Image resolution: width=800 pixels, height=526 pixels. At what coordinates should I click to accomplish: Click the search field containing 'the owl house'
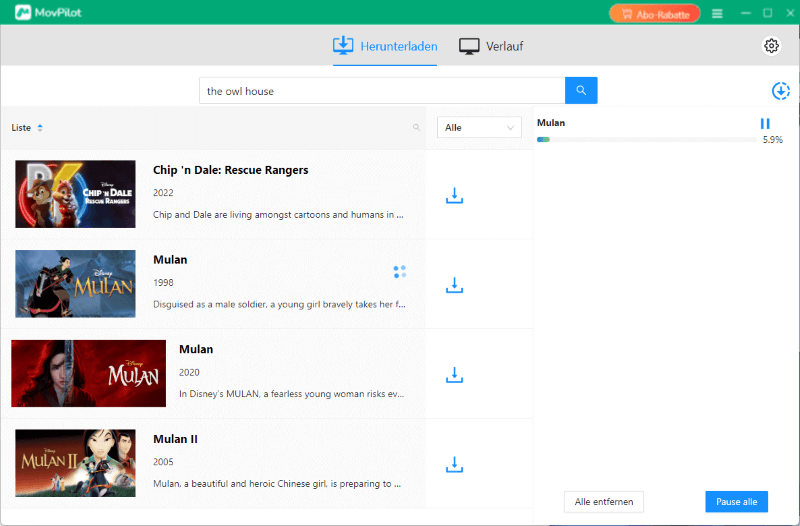click(382, 91)
